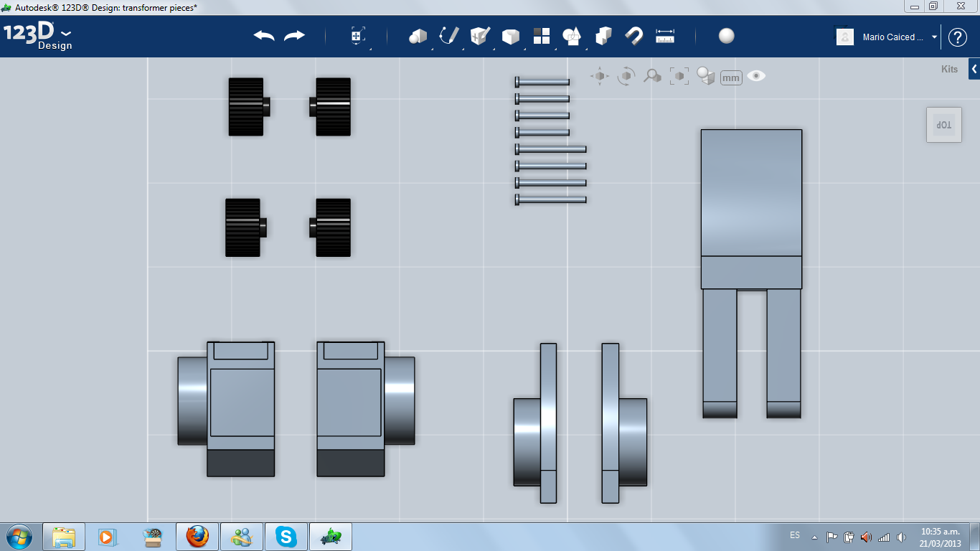
Task: Open the Help question mark
Action: click(958, 37)
